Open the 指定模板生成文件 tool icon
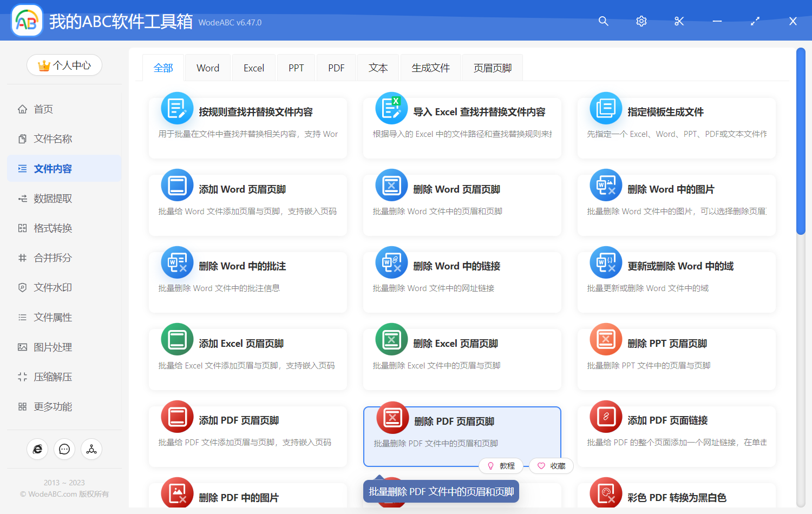The image size is (812, 514). coord(606,108)
